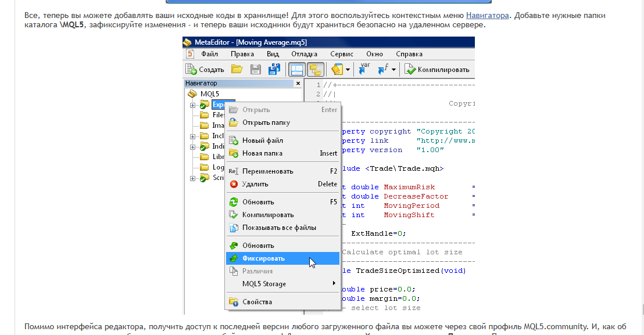
Task: Click the Новый файл document icon in menu
Action: [x=234, y=141]
